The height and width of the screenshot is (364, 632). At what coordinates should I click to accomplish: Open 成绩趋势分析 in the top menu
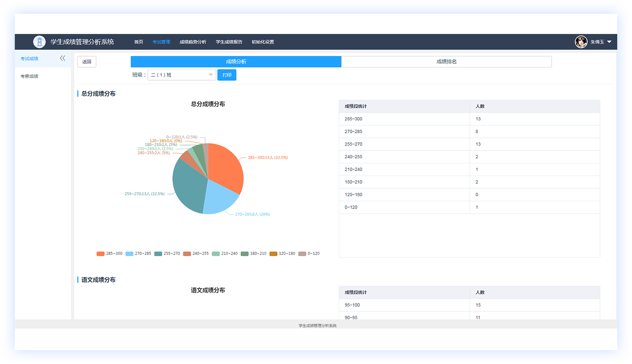click(193, 42)
